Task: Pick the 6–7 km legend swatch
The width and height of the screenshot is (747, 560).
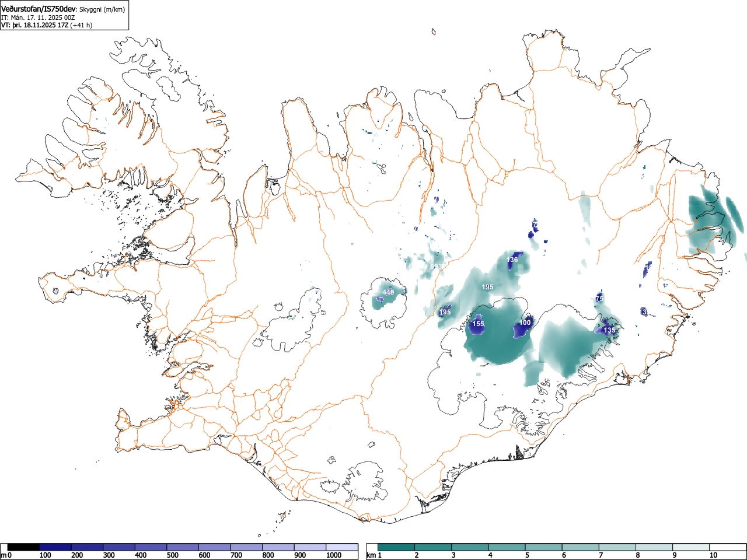Action: click(x=581, y=547)
